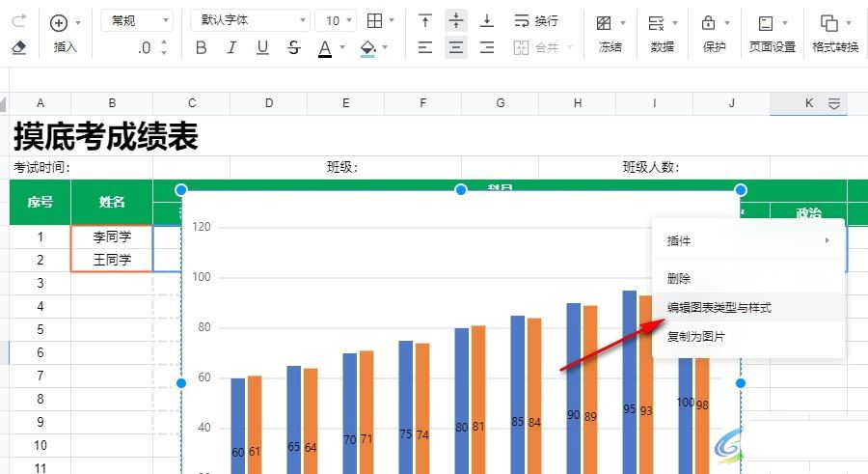Click the 政治 header cell
The image size is (868, 474).
809,214
